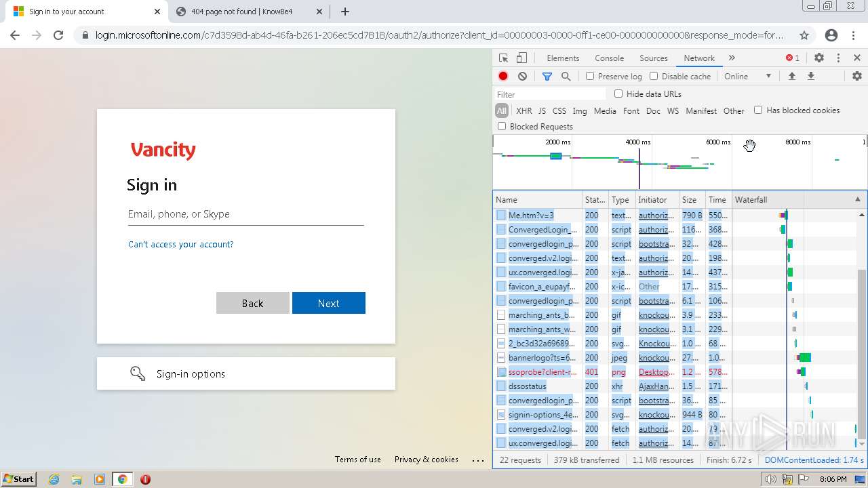Open the Console tab
Screen dimensions: 868x488
609,58
